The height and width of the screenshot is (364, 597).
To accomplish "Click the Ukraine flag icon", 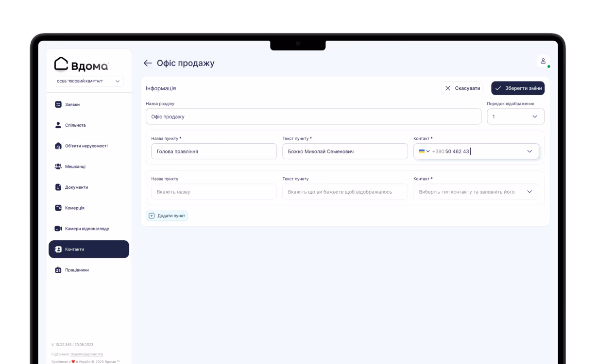I will pos(422,151).
